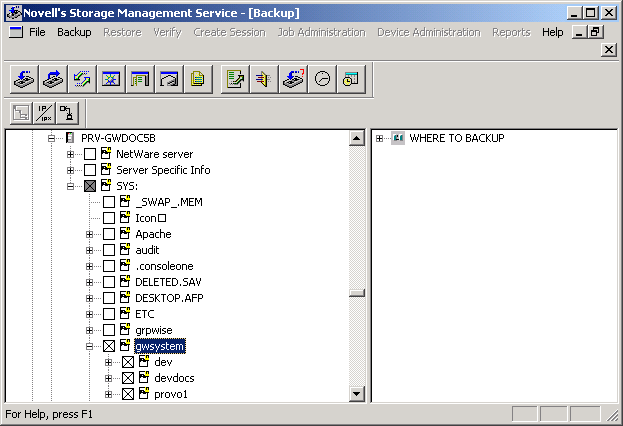Check the DELETED.SAV checkbox
Viewport: 623px width, 426px height.
[x=109, y=282]
